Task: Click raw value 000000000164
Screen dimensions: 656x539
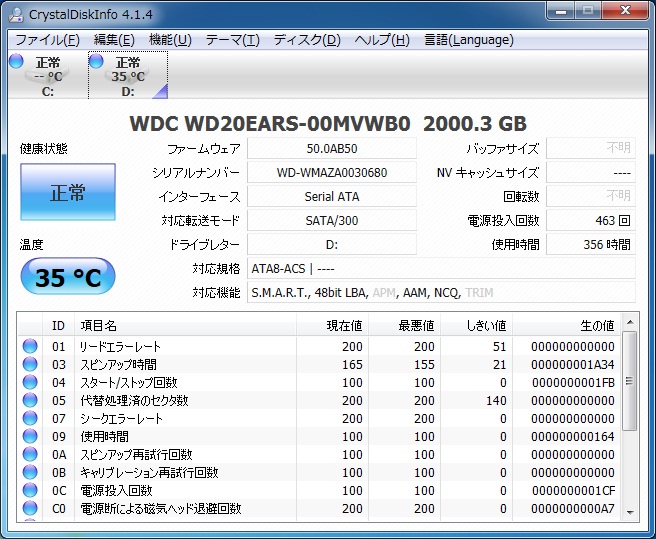Action: (x=573, y=436)
